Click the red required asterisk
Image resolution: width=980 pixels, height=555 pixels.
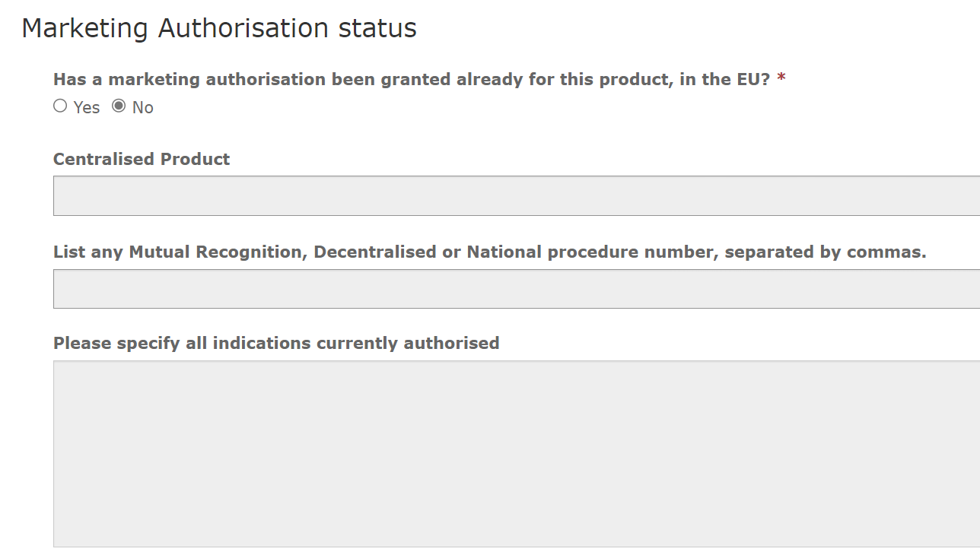[x=781, y=79]
